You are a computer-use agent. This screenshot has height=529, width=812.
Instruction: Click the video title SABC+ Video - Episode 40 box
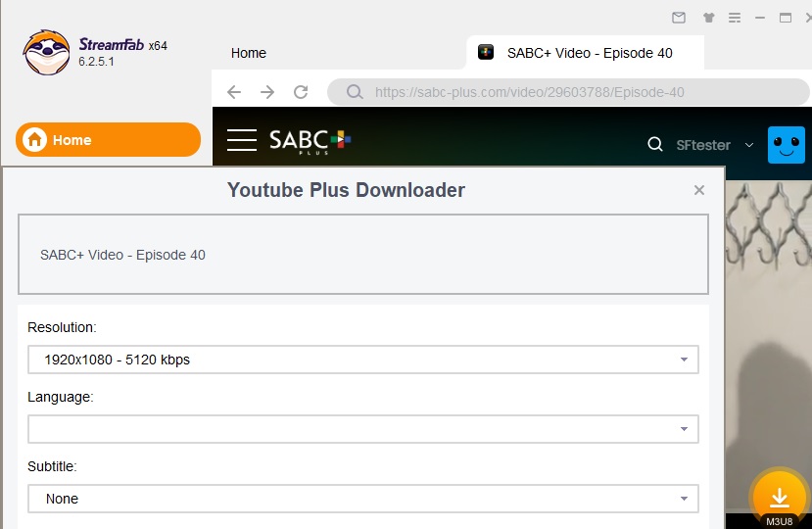[363, 255]
